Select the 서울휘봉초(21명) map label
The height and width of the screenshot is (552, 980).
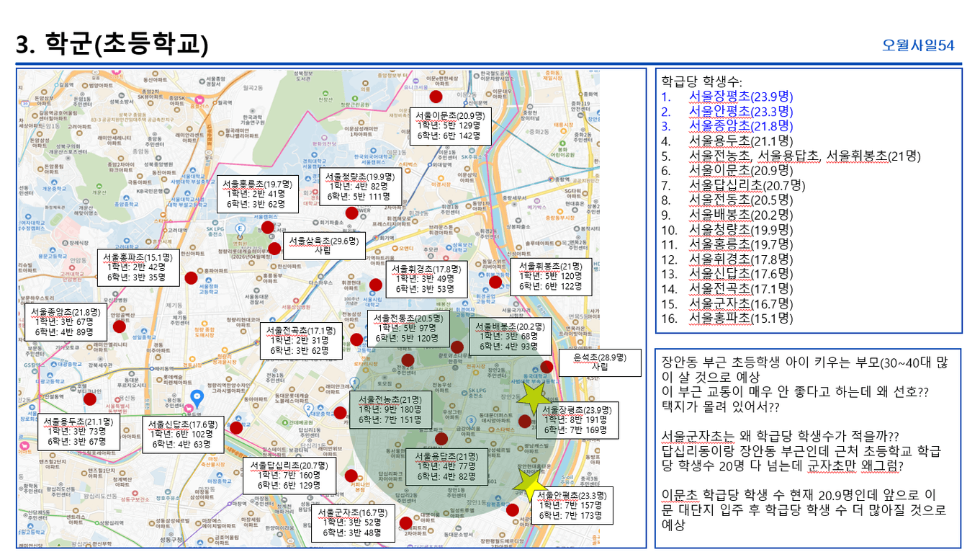[x=551, y=277]
